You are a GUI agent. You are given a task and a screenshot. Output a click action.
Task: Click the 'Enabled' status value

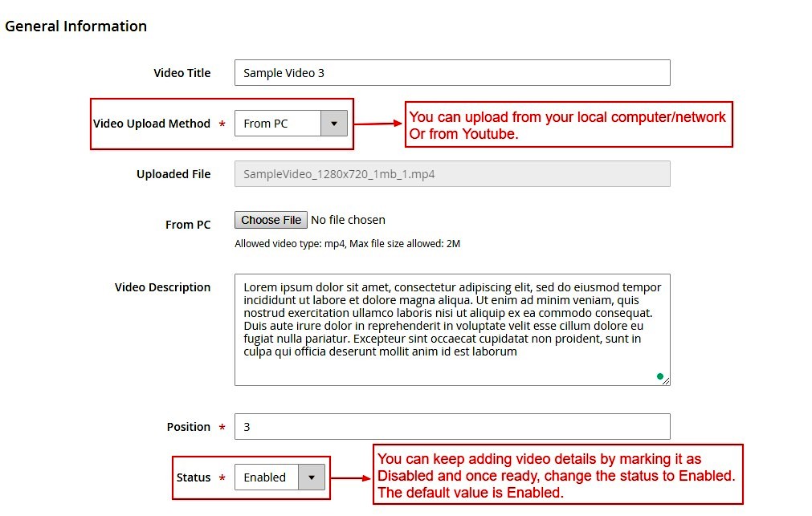point(266,477)
